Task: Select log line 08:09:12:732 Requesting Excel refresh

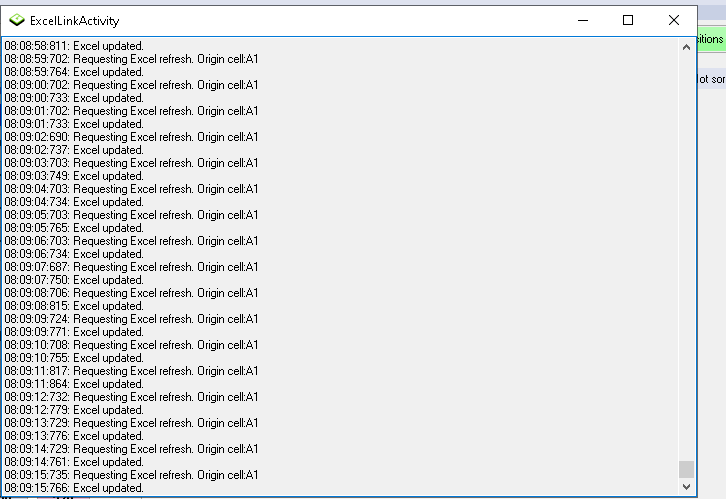Action: pos(131,396)
